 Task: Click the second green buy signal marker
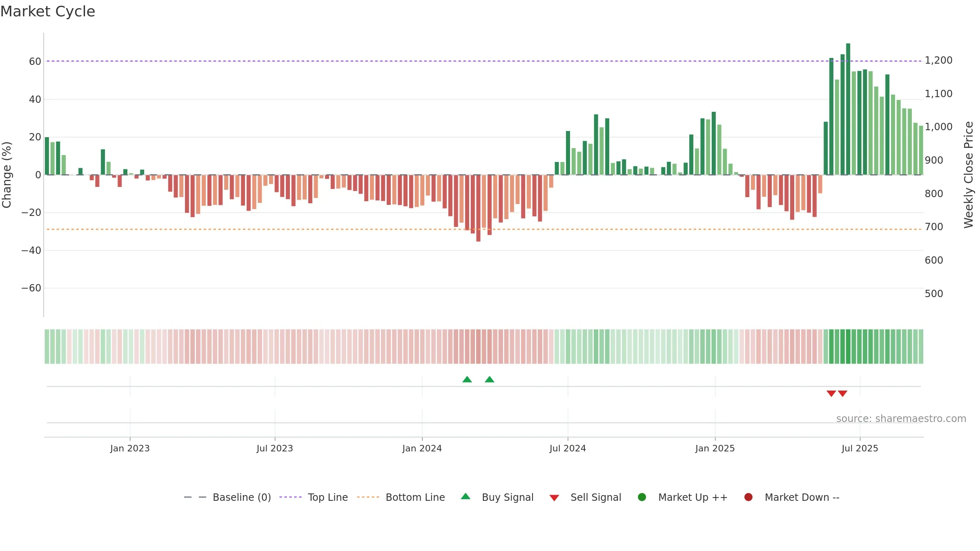pyautogui.click(x=490, y=380)
